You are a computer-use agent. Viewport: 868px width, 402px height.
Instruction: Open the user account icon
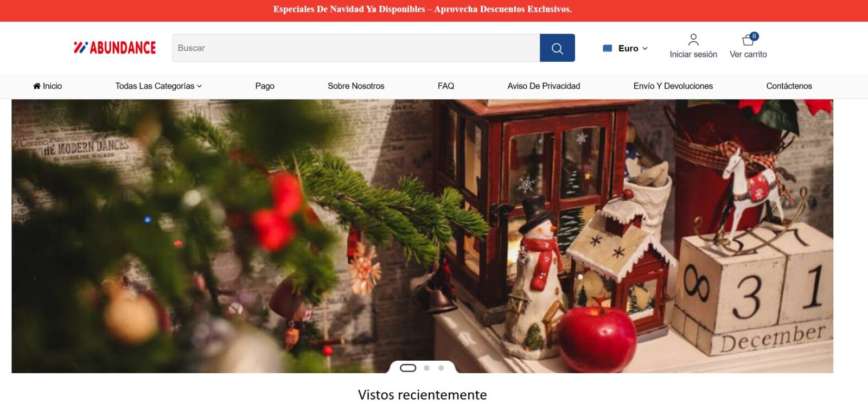click(693, 40)
